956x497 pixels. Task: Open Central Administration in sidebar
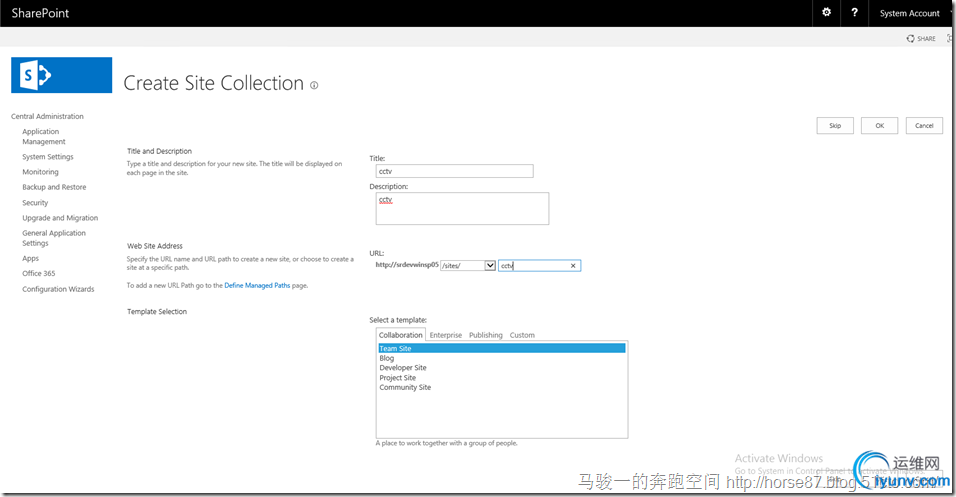point(47,116)
